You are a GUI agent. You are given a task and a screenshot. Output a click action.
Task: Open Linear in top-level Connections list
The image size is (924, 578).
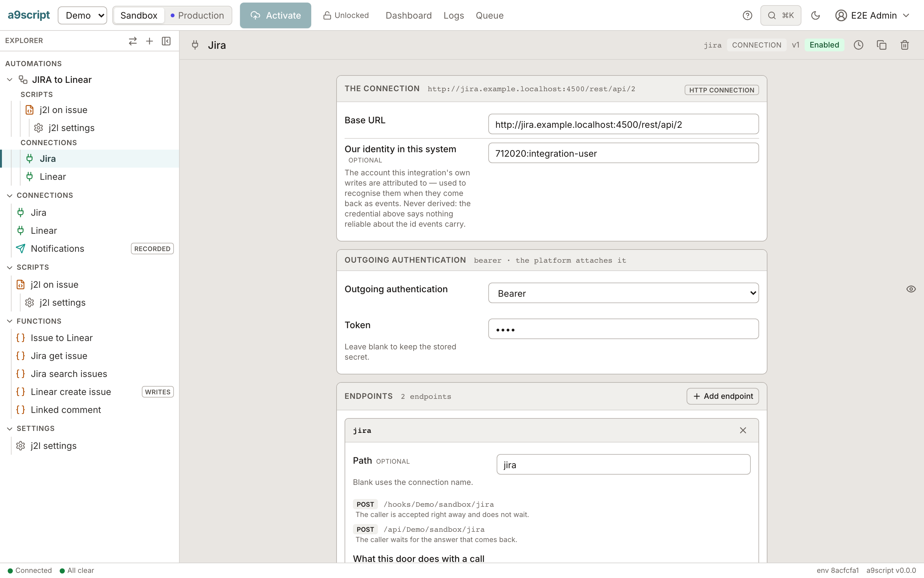(44, 231)
